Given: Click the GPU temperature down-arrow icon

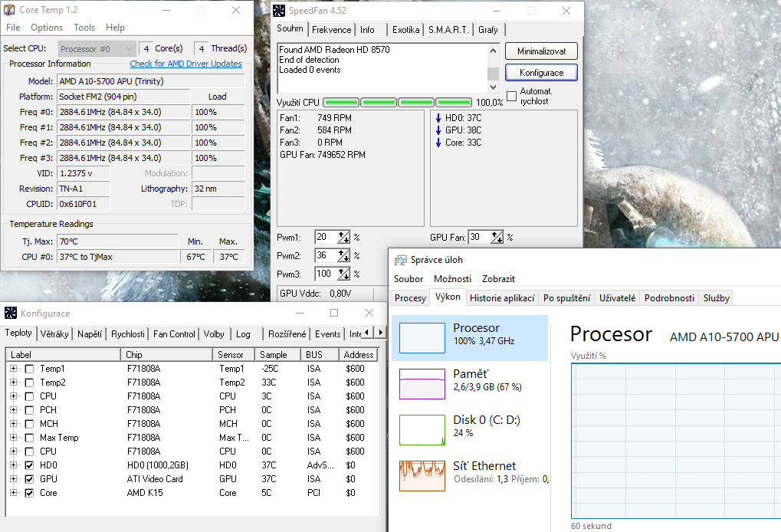Looking at the screenshot, I should [x=438, y=130].
